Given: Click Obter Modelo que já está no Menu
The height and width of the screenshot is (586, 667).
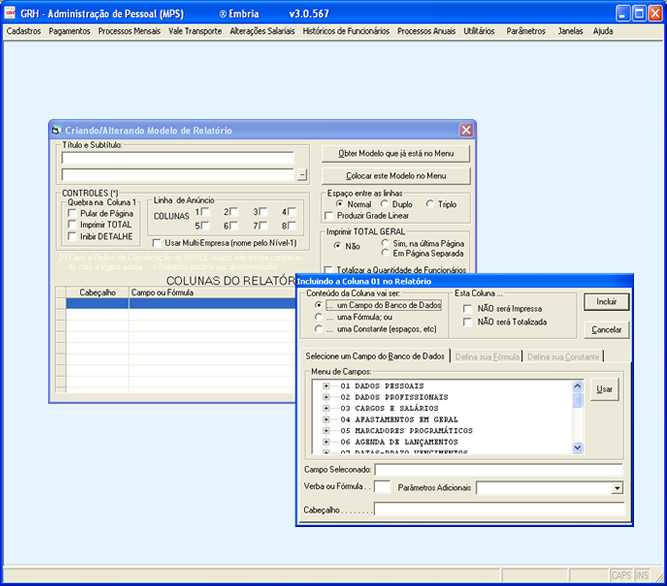Looking at the screenshot, I should [396, 154].
